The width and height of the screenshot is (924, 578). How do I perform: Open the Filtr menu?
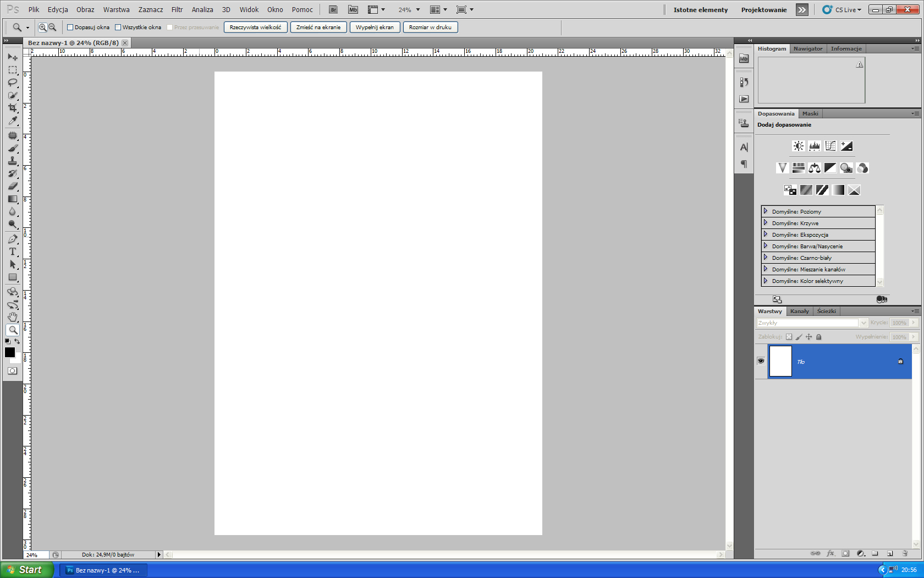point(177,10)
